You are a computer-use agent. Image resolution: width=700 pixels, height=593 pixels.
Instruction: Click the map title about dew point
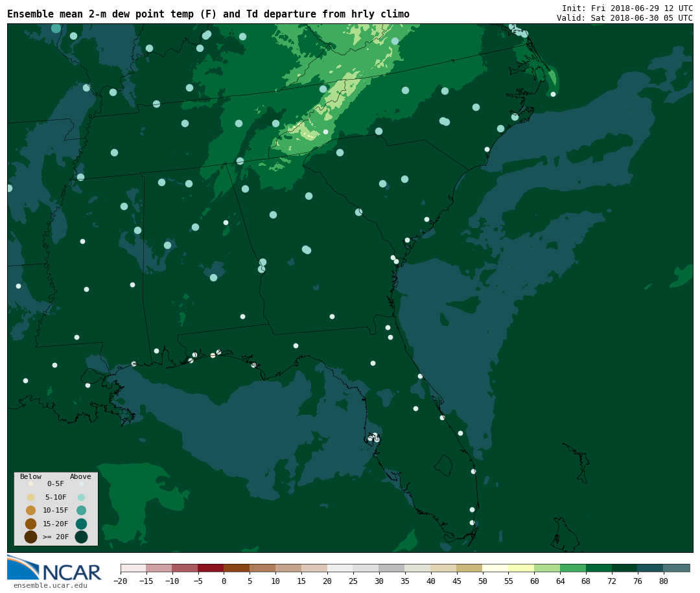(208, 14)
